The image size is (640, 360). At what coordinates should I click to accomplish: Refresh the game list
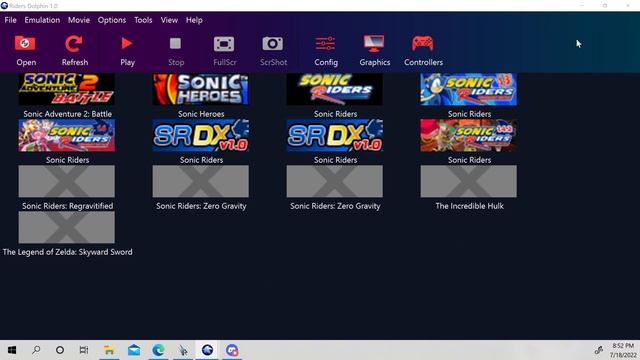(x=74, y=44)
